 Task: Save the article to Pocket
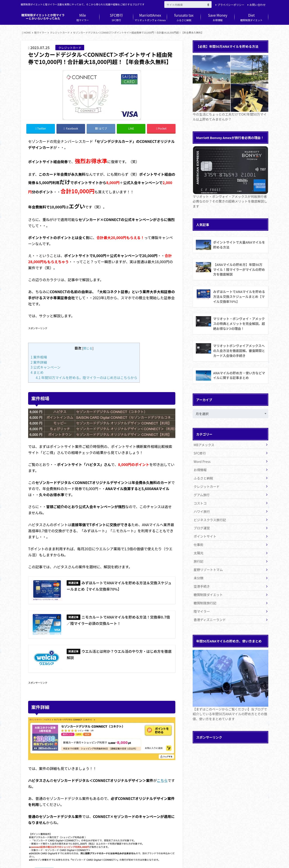pos(161,128)
